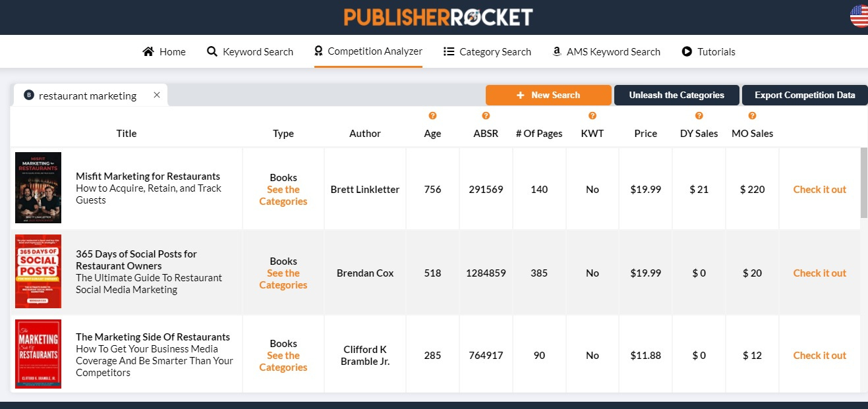Image resolution: width=868 pixels, height=409 pixels.
Task: Click DY Sales value $ 21
Action: pos(699,189)
